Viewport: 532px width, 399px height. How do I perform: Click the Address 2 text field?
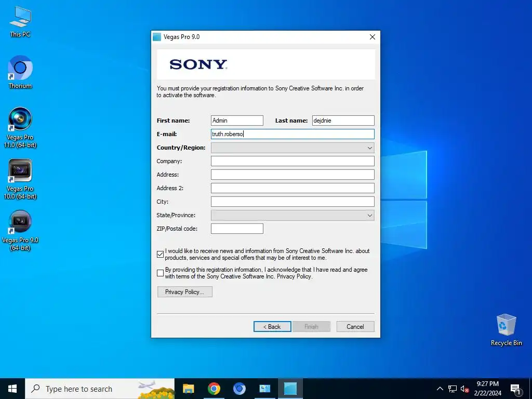coord(292,188)
